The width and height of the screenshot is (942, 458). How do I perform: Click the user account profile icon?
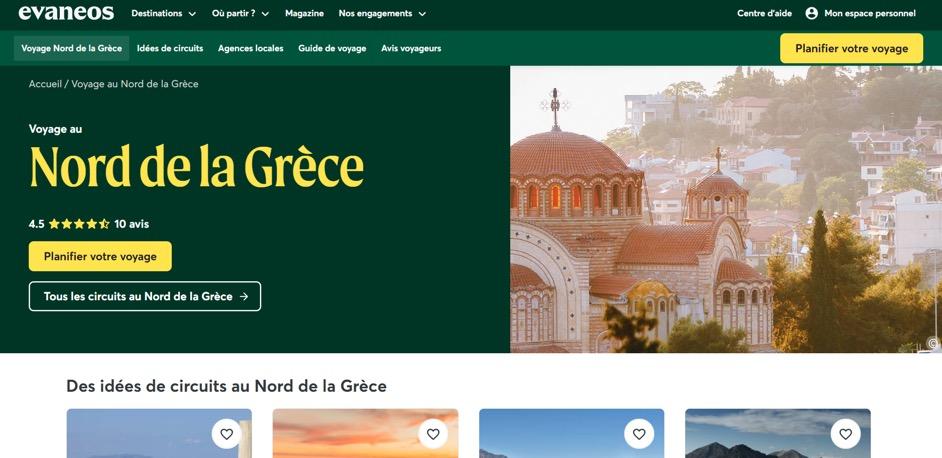pyautogui.click(x=812, y=13)
